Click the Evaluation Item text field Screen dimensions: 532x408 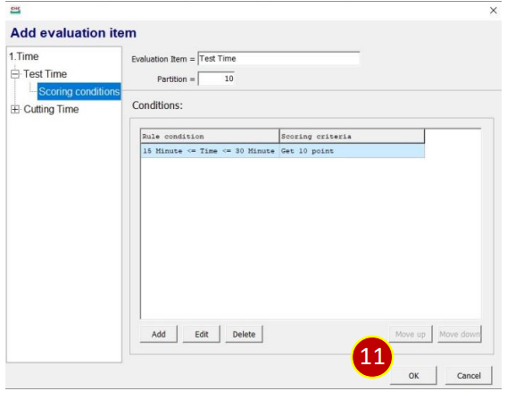278,58
